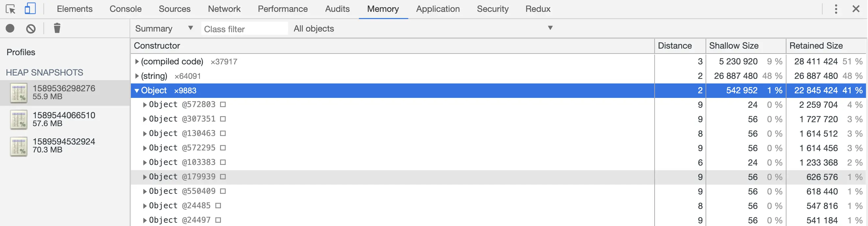The height and width of the screenshot is (226, 868).
Task: Open the Application tab
Action: (x=437, y=9)
